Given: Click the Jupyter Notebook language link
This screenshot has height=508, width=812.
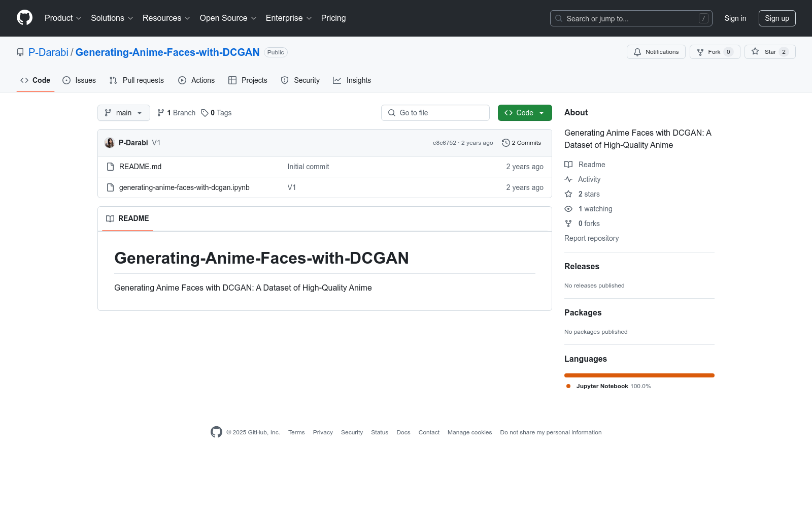Looking at the screenshot, I should (x=608, y=386).
